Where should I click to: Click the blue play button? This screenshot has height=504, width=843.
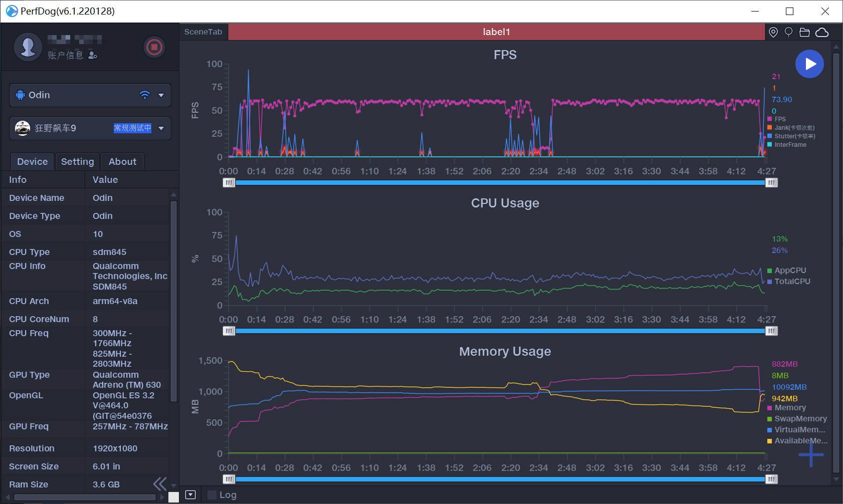[809, 64]
